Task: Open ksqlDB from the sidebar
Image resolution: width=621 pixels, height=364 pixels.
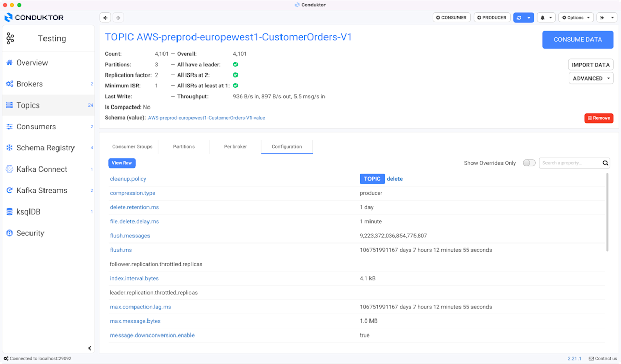Action: [x=28, y=211]
